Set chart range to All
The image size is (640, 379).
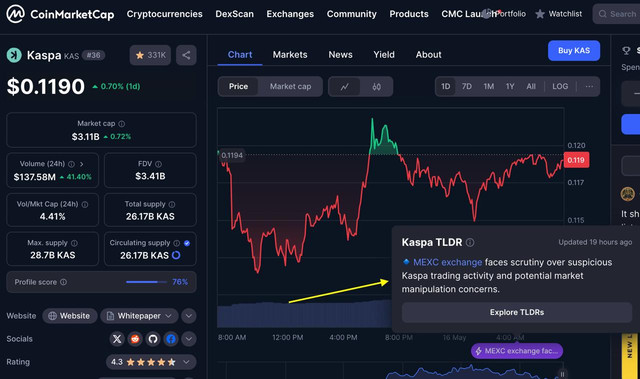pos(531,86)
